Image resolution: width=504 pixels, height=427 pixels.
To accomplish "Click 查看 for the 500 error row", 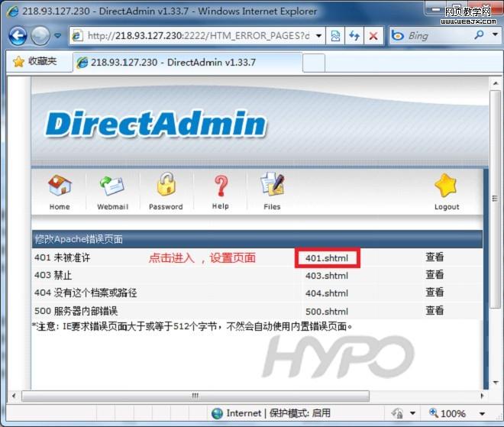I will tap(435, 311).
